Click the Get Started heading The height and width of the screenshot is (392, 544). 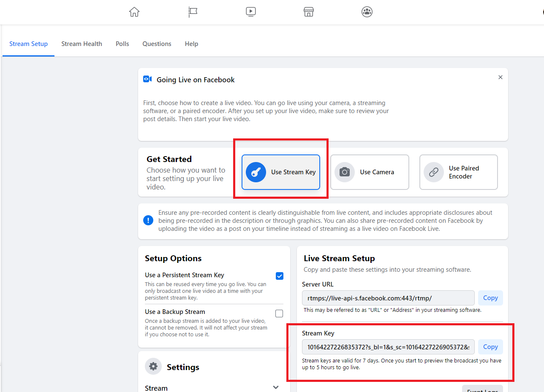point(169,159)
